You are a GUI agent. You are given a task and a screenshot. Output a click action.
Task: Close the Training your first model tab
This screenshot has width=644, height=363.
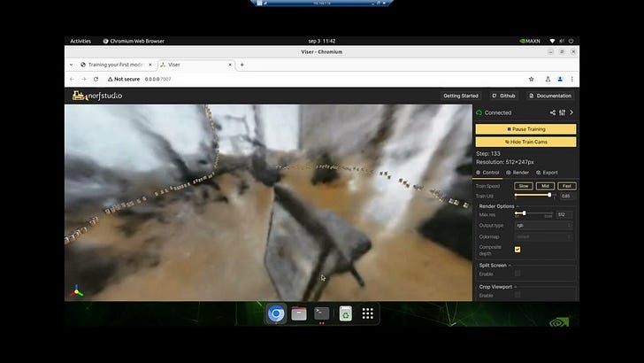(x=149, y=65)
